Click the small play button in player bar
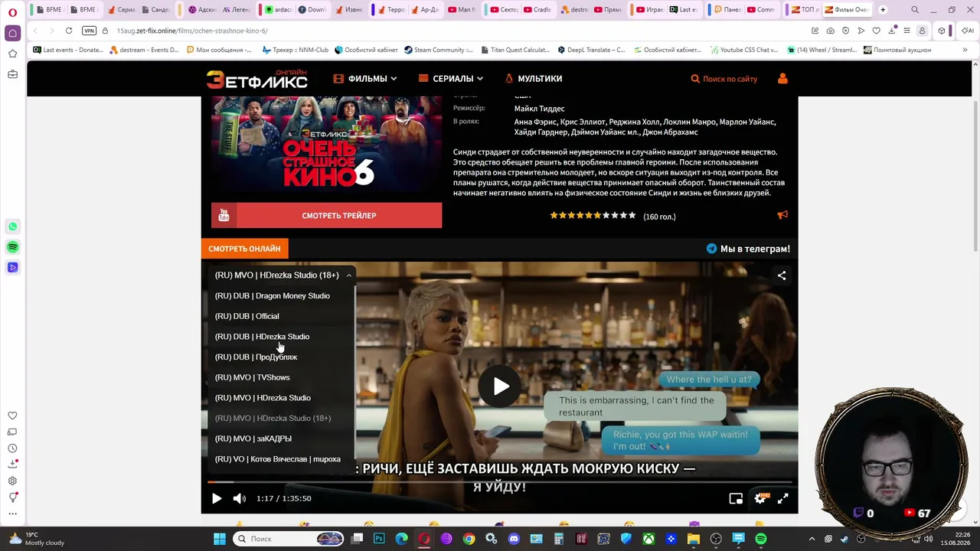This screenshot has height=551, width=980. 217,498
